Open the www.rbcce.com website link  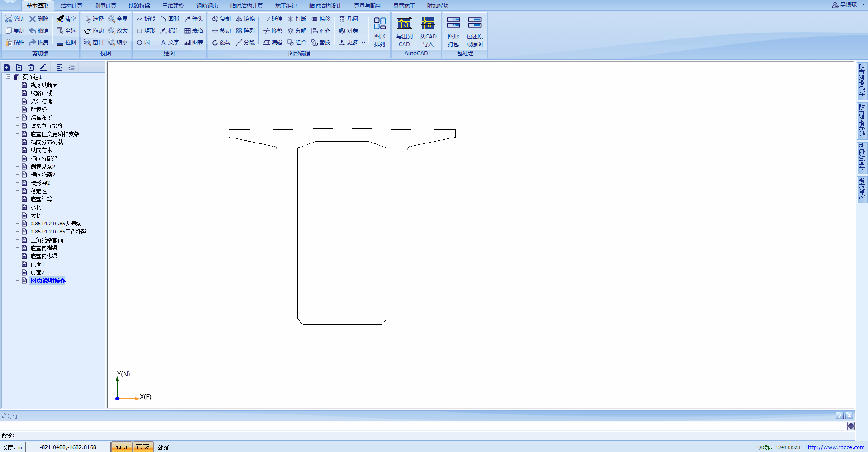[835, 447]
